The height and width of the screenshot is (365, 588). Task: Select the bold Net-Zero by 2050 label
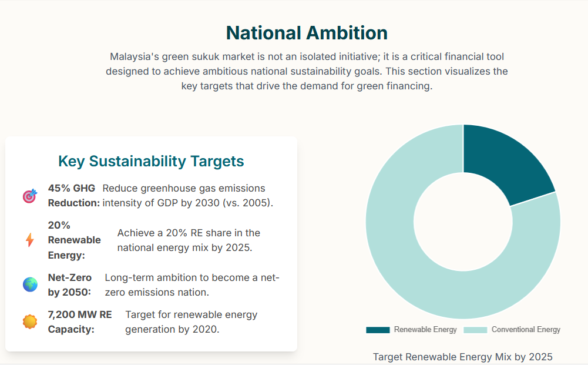[x=70, y=284]
